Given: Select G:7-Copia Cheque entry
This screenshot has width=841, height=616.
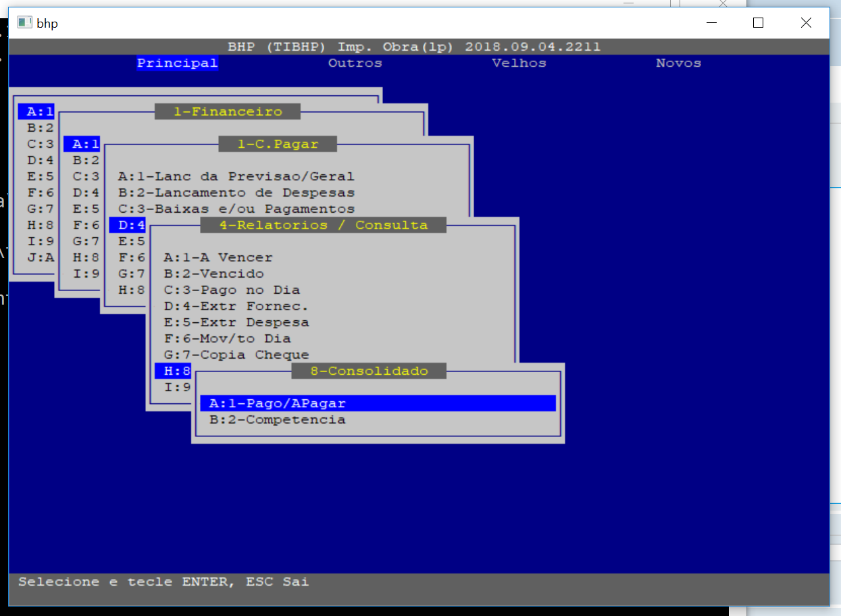Looking at the screenshot, I should coord(236,355).
